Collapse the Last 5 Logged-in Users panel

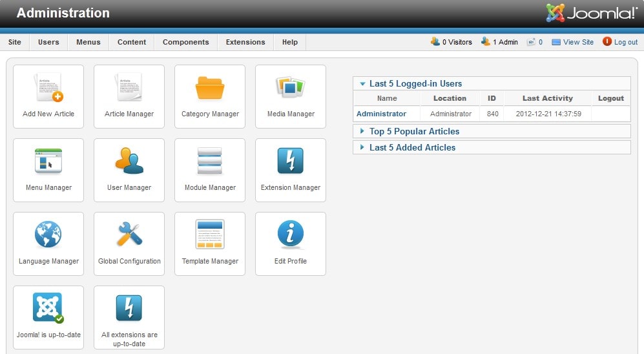tap(492, 83)
